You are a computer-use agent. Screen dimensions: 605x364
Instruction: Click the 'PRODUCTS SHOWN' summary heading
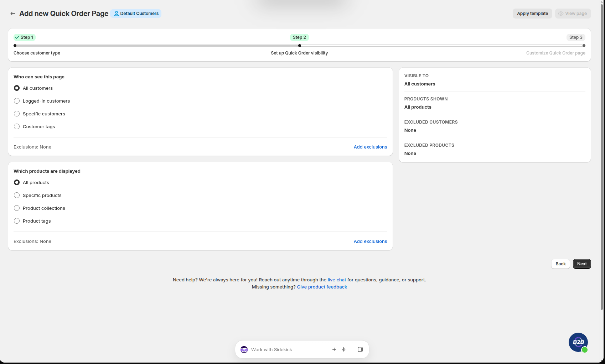(426, 99)
